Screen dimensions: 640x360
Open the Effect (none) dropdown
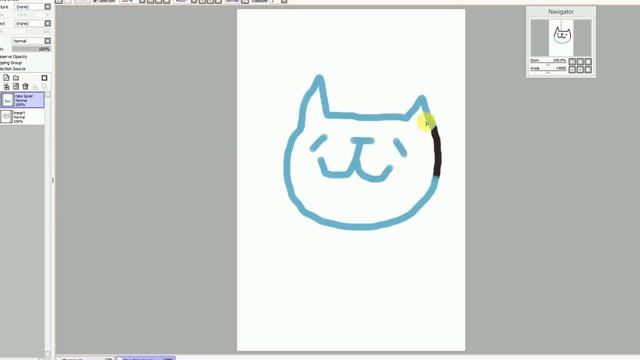(29, 23)
